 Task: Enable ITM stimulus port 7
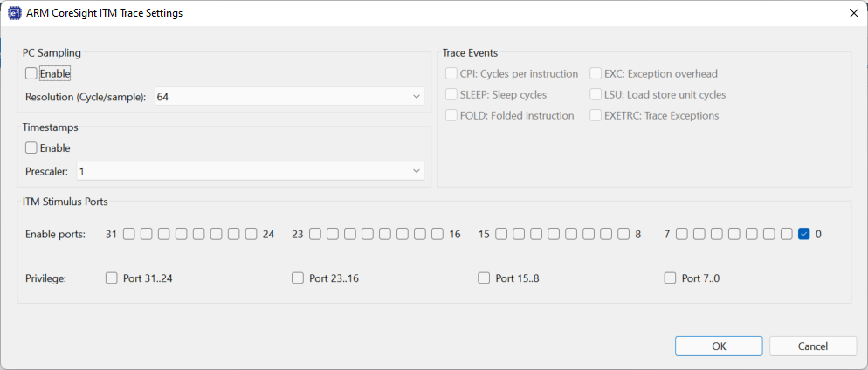681,234
